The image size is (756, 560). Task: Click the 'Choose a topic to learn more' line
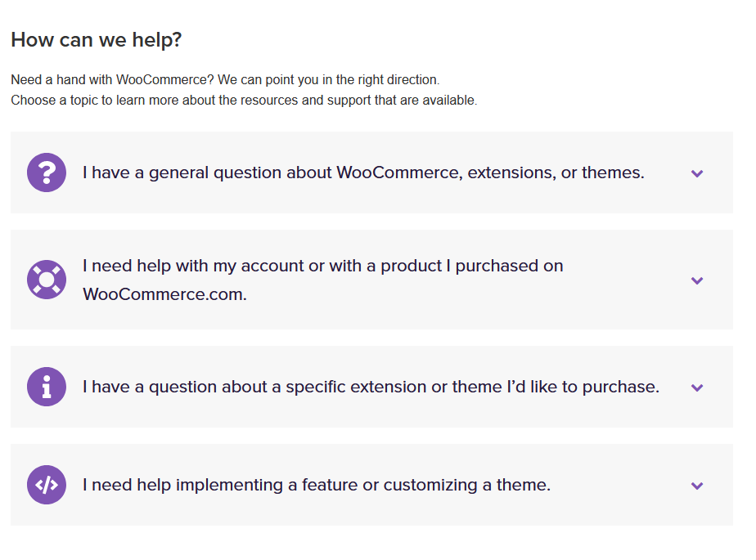[x=244, y=101]
